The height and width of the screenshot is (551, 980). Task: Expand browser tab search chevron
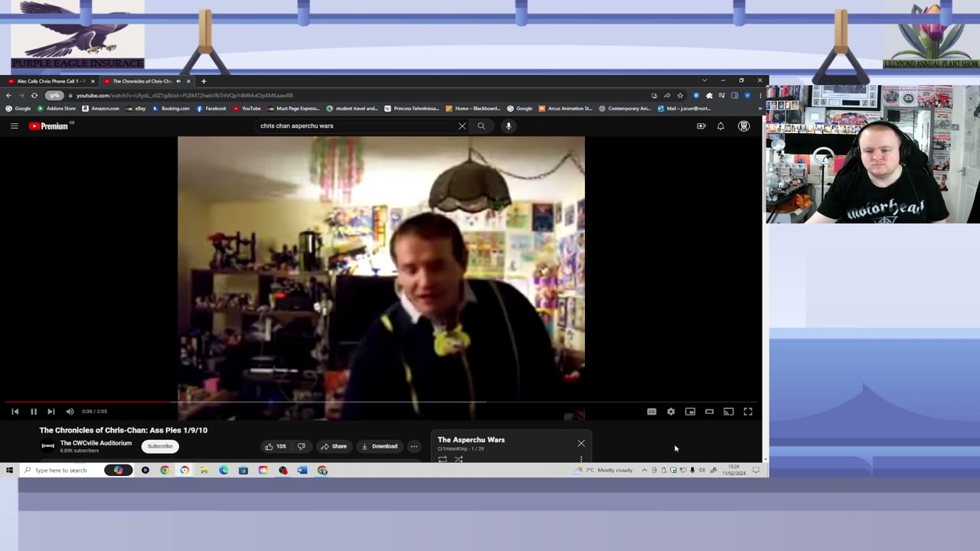point(704,80)
